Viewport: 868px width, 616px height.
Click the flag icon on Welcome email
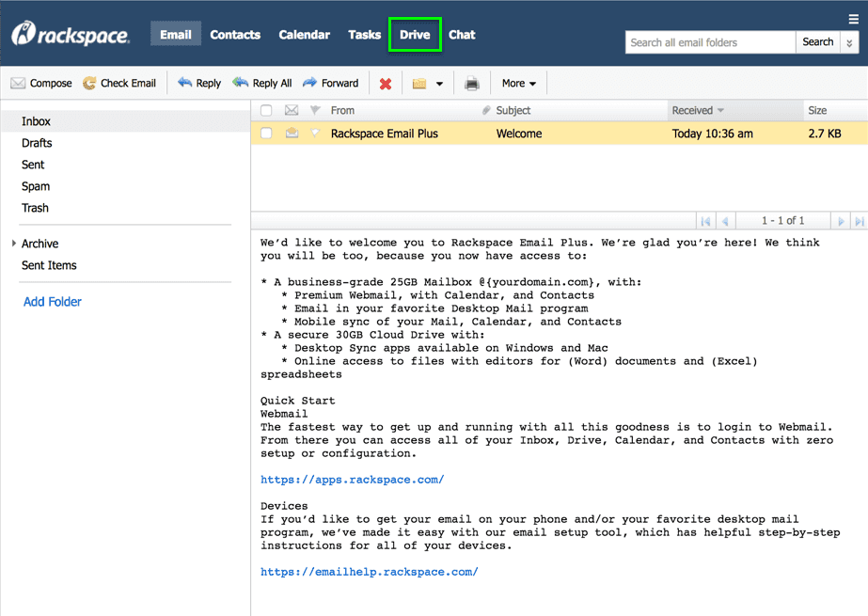click(x=315, y=134)
